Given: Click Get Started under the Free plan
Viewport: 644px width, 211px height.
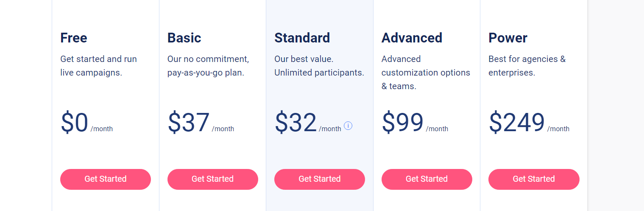Looking at the screenshot, I should tap(106, 179).
